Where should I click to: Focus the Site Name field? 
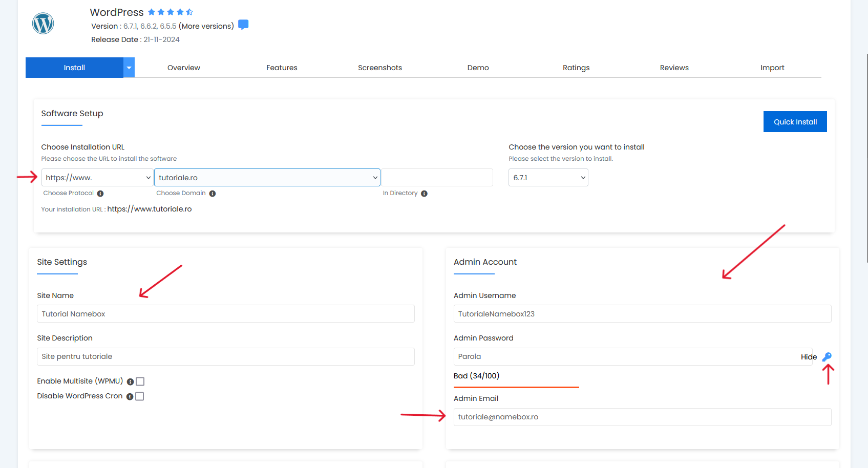pyautogui.click(x=226, y=314)
